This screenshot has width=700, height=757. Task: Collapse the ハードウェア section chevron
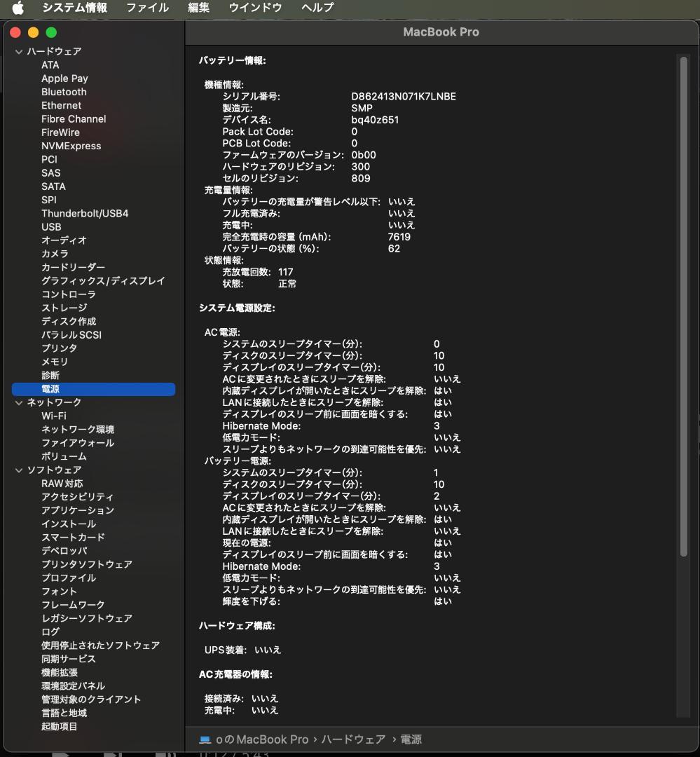click(19, 52)
